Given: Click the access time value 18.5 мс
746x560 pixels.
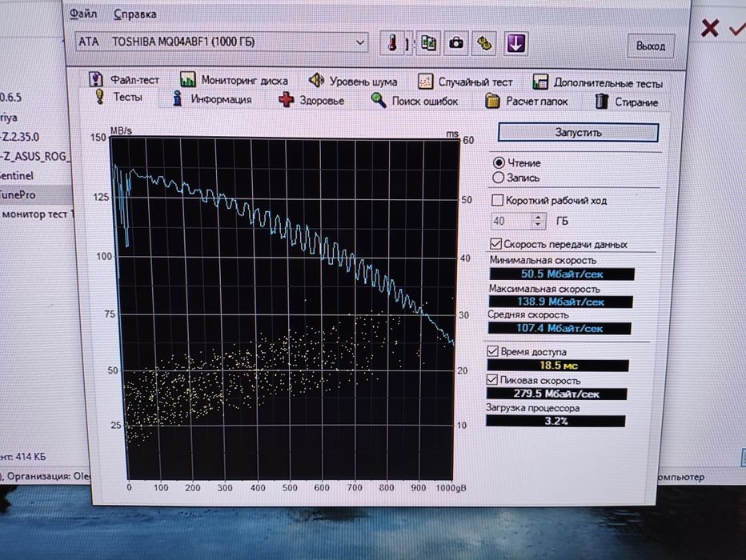Looking at the screenshot, I should click(x=558, y=365).
